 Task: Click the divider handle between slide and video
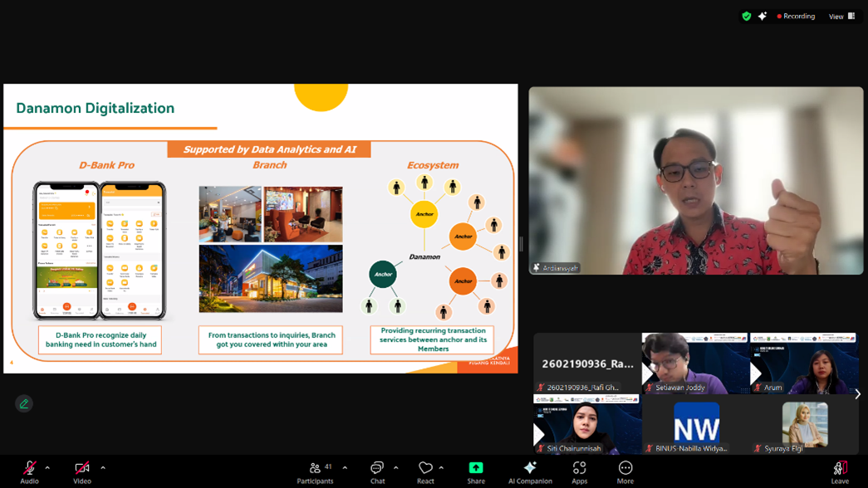pos(522,243)
